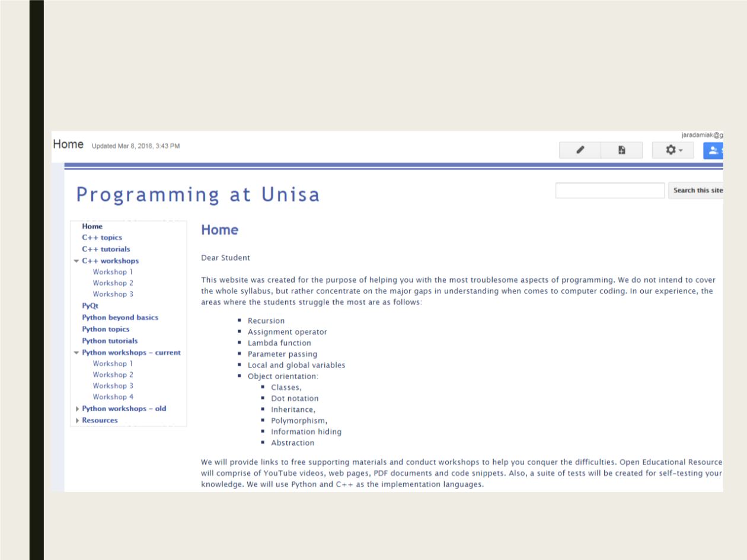The height and width of the screenshot is (560, 747).
Task: Click the Create new page icon
Action: click(621, 151)
